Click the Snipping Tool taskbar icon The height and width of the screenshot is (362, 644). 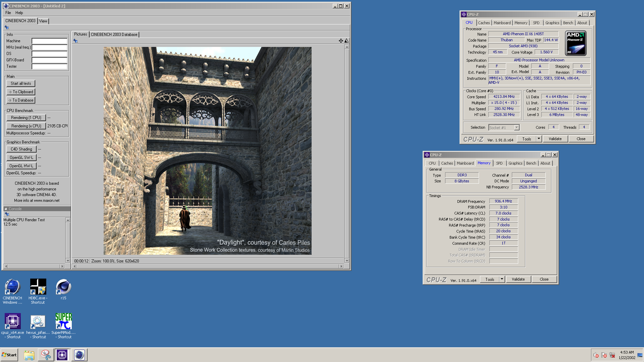[x=46, y=355]
